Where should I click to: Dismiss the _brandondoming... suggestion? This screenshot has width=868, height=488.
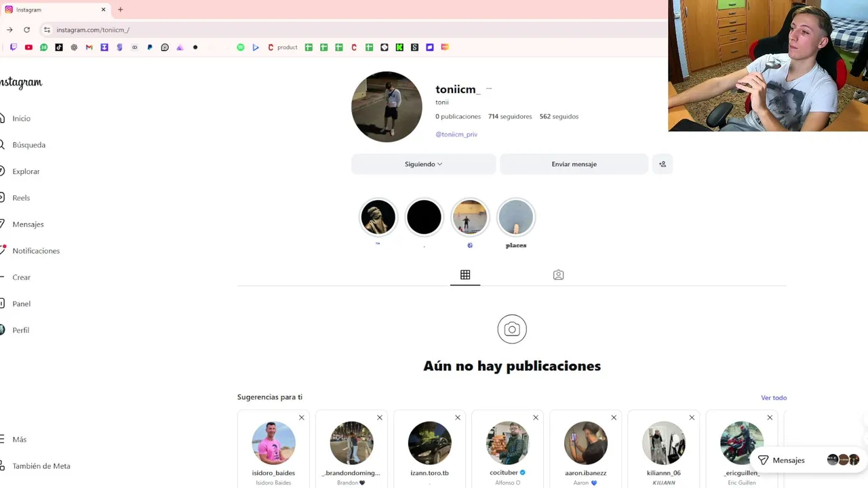(x=380, y=418)
